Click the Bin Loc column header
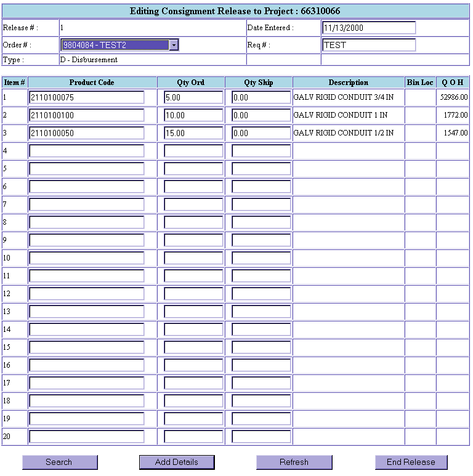The image size is (473, 476). coord(420,83)
